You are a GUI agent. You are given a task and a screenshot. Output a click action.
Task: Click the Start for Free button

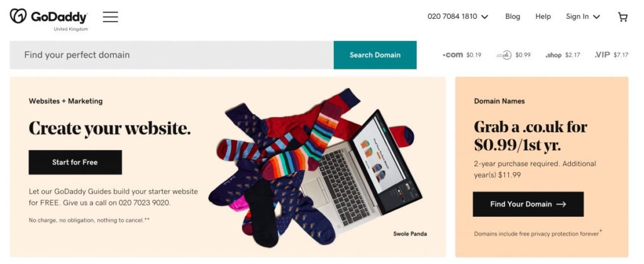(x=75, y=162)
